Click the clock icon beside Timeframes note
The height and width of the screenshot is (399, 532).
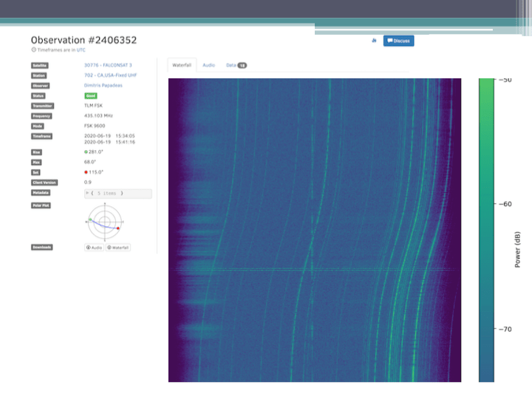pos(33,50)
